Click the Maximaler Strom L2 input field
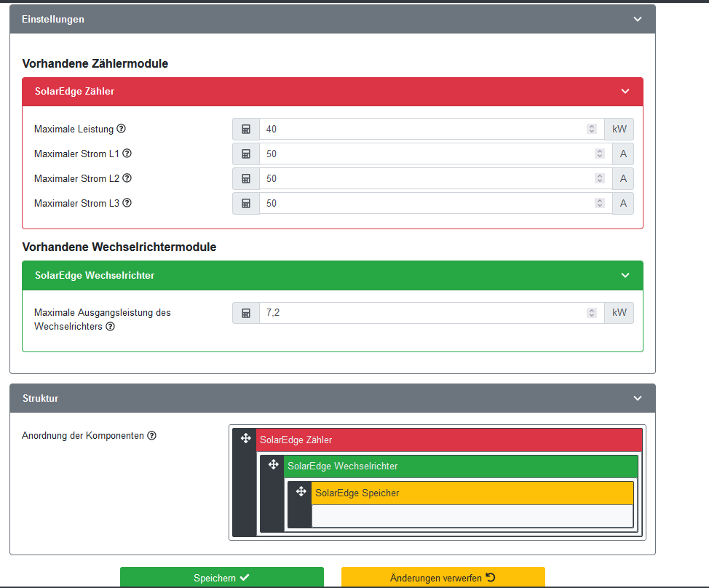This screenshot has width=709, height=588. tap(426, 179)
